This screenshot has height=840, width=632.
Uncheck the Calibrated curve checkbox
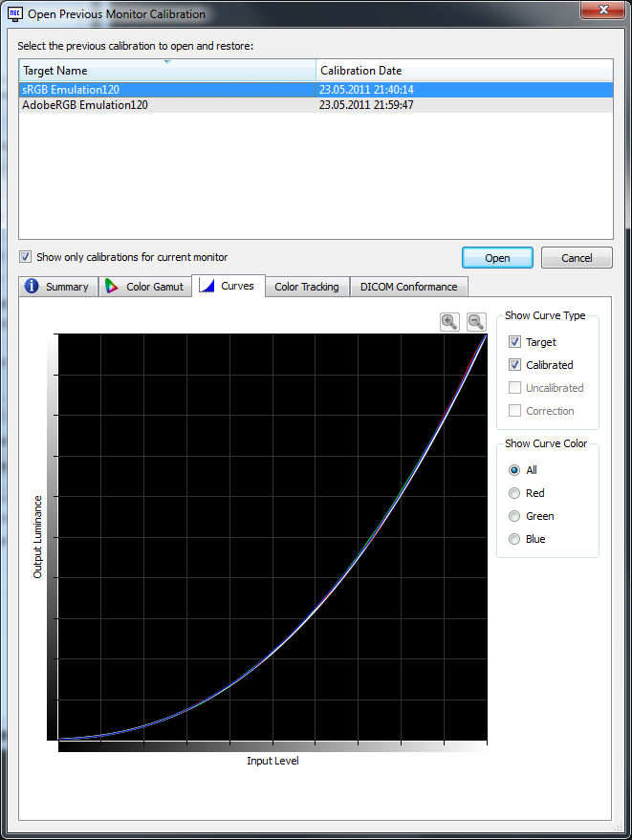point(515,365)
